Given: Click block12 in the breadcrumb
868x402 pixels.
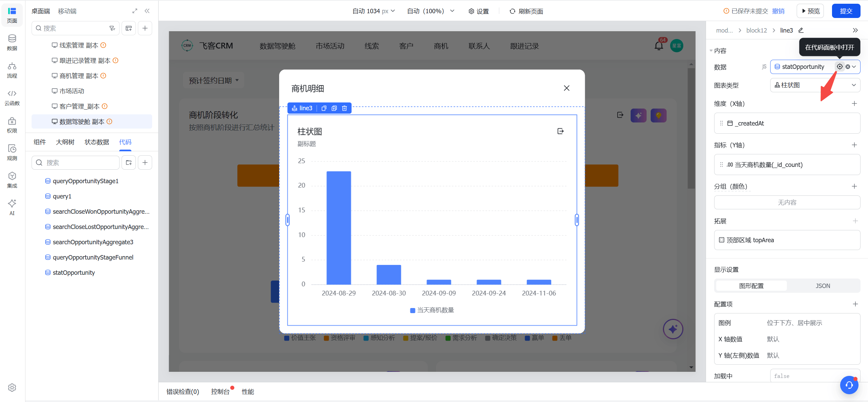Looking at the screenshot, I should 757,30.
